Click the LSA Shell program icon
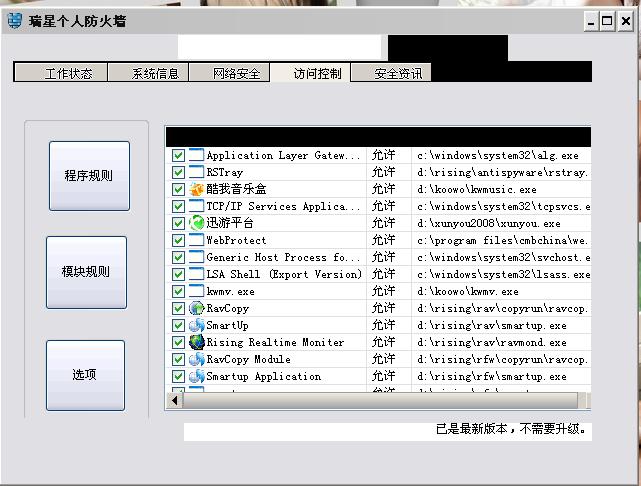641x486 pixels. coord(196,274)
